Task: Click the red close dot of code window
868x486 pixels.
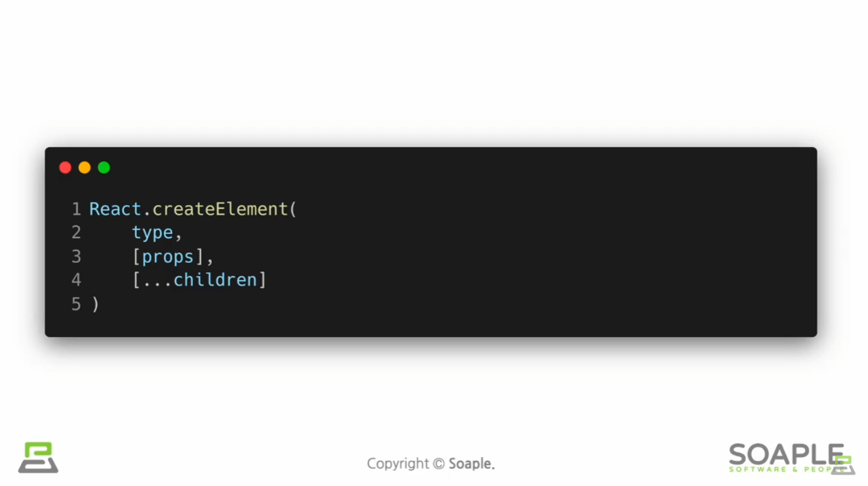Action: point(65,168)
